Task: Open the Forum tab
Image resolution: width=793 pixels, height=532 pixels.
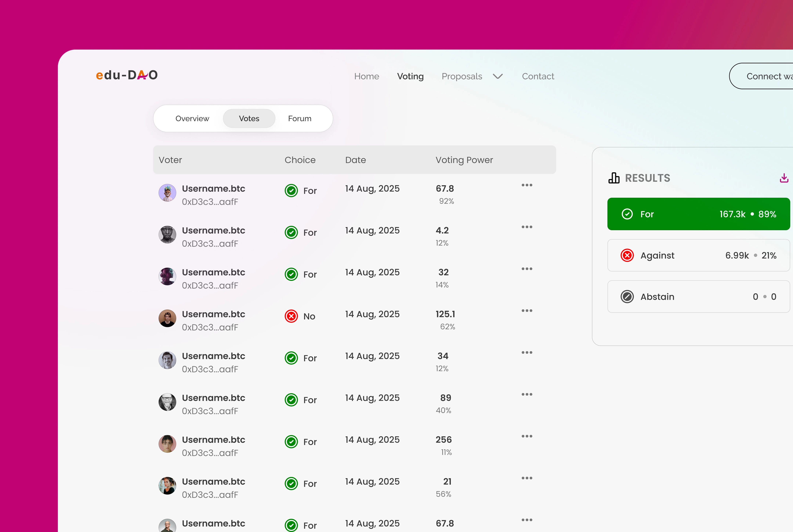Action: click(x=300, y=118)
